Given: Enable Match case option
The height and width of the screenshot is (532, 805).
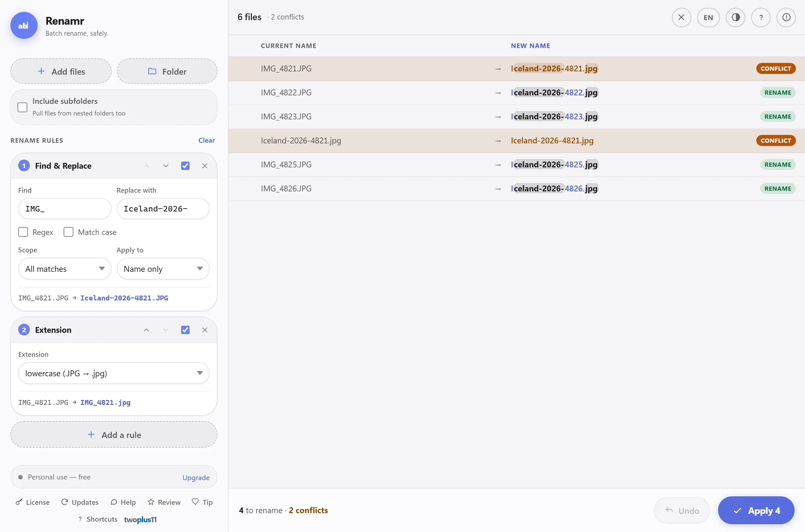Looking at the screenshot, I should click(x=68, y=232).
